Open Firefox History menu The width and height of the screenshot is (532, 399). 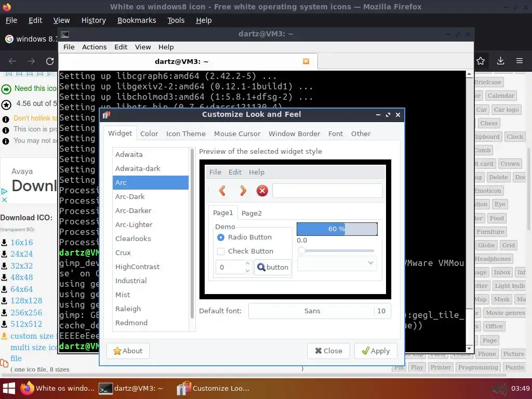pos(94,20)
